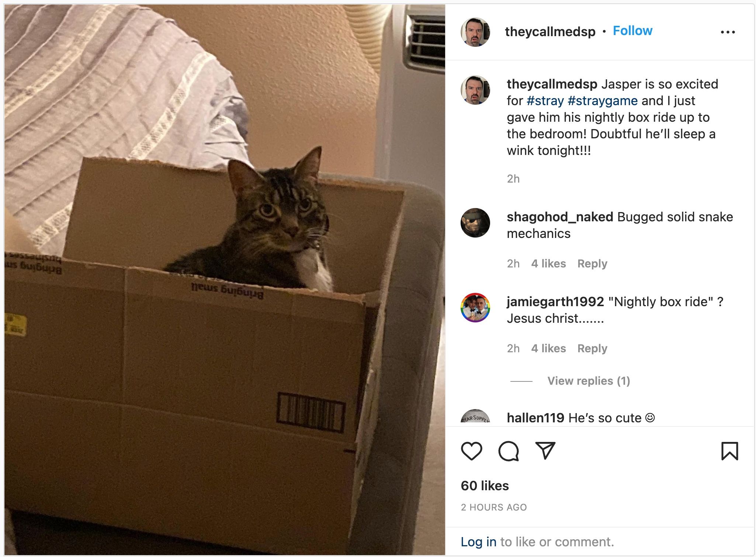Open the comment bubble icon
Screen dimensions: 756x557
(x=509, y=451)
